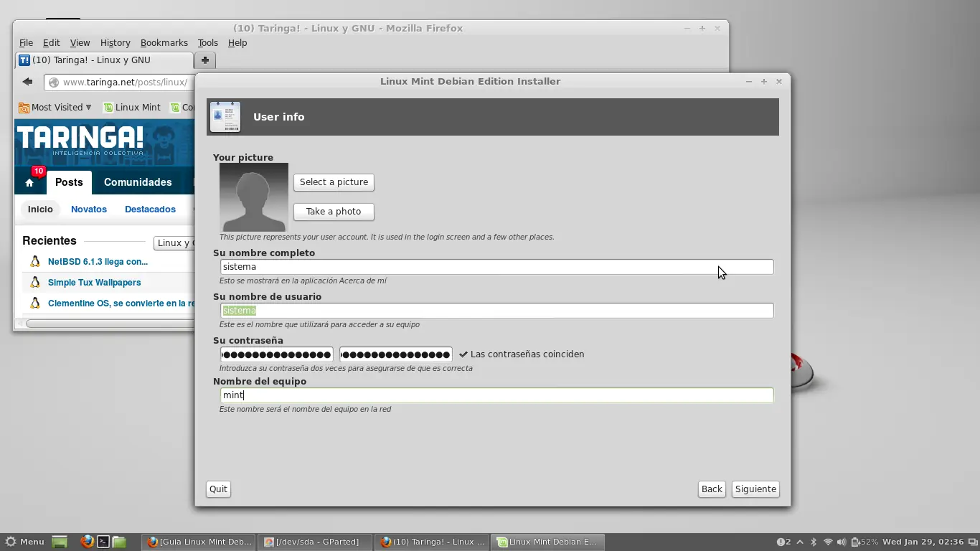Viewport: 980px width, 551px height.
Task: Go Back in the installer
Action: (x=712, y=489)
